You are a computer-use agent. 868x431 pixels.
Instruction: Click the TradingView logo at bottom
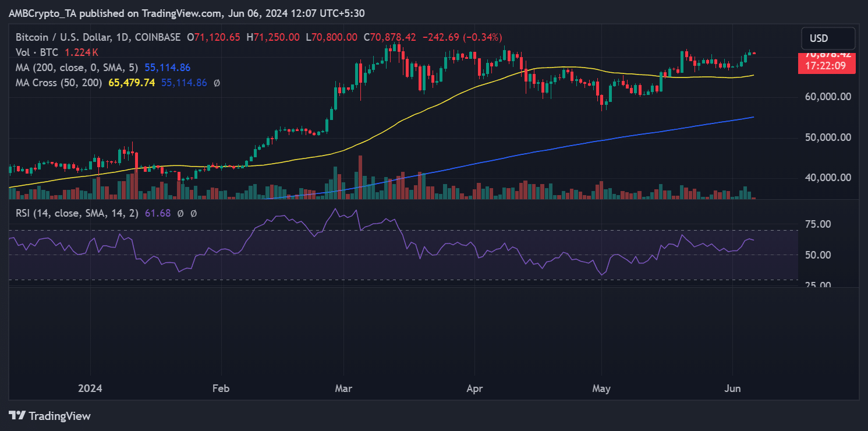pyautogui.click(x=49, y=416)
